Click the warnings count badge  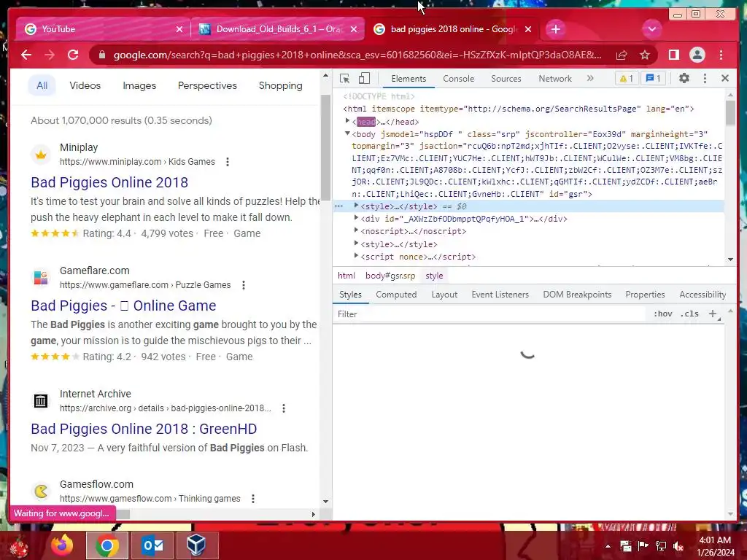[627, 79]
